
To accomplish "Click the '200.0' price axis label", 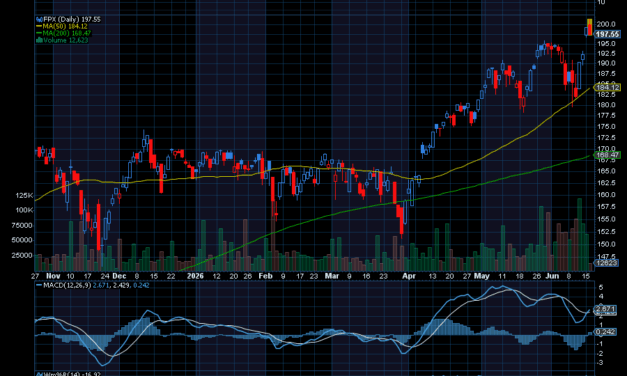I will [606, 24].
